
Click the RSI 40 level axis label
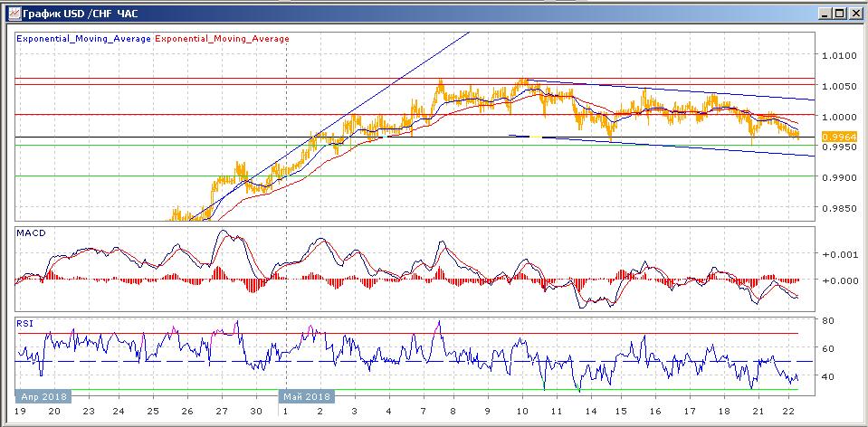829,376
